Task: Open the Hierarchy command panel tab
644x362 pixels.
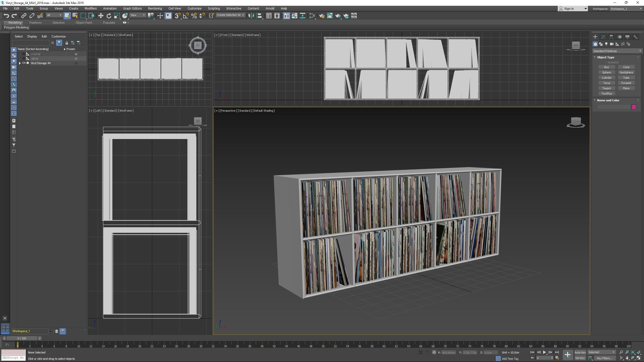Action: pyautogui.click(x=611, y=37)
